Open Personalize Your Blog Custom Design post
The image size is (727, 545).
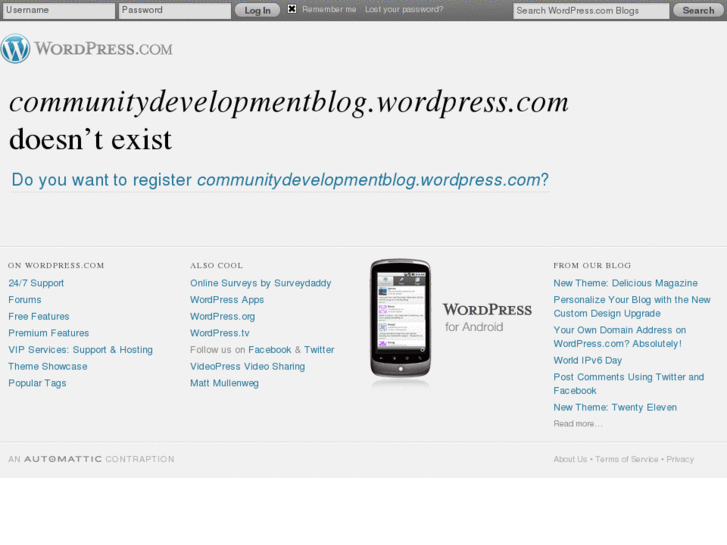631,307
